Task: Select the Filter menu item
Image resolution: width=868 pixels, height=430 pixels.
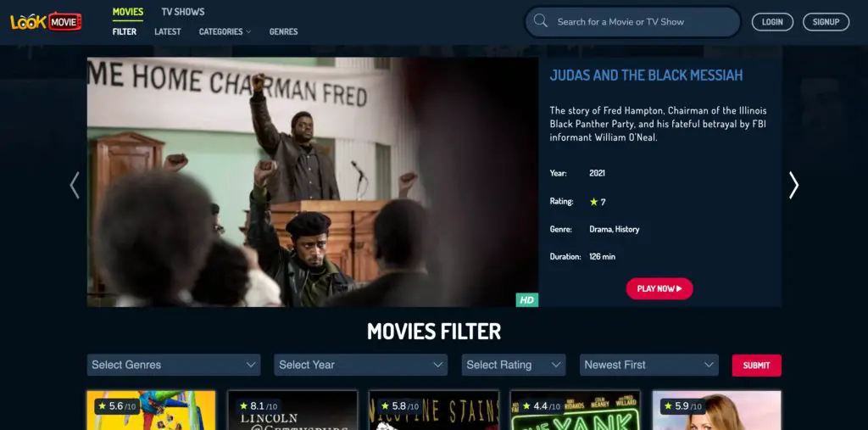Action: tap(124, 31)
